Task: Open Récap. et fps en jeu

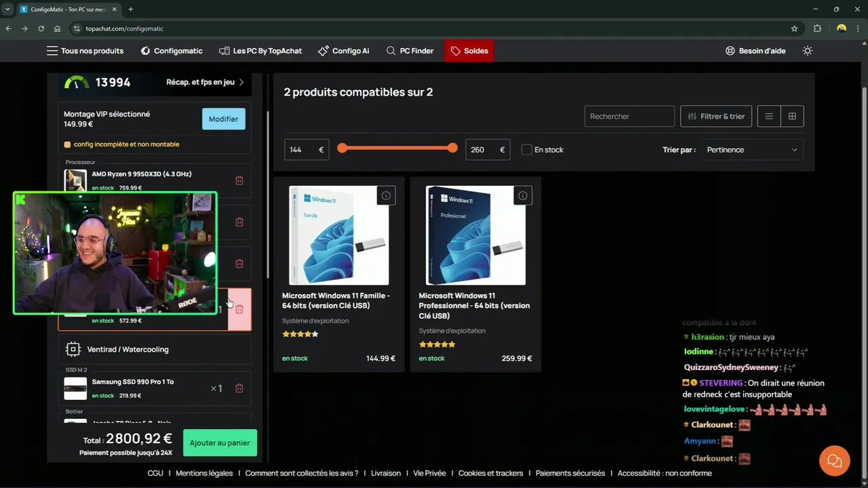Action: [205, 82]
